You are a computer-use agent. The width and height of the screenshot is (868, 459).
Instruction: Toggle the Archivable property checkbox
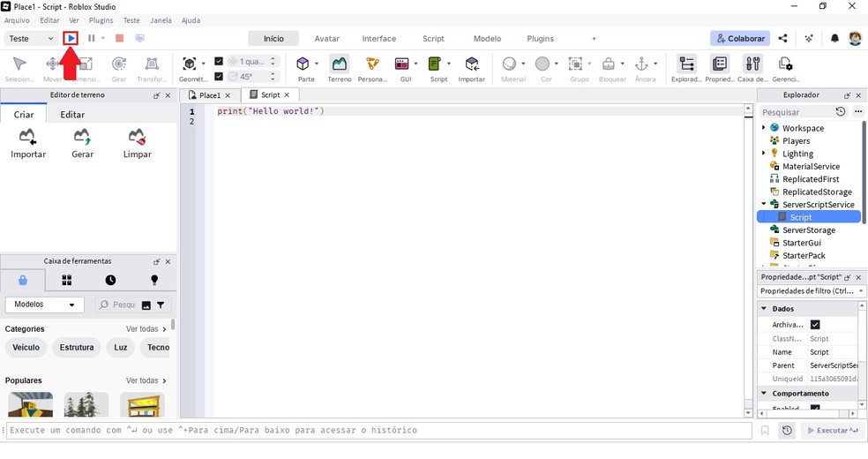815,325
